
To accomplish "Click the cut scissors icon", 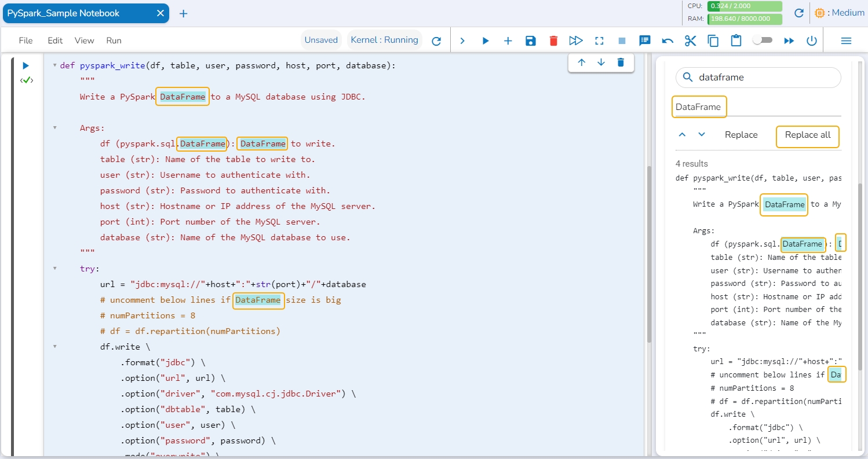I will click(690, 41).
